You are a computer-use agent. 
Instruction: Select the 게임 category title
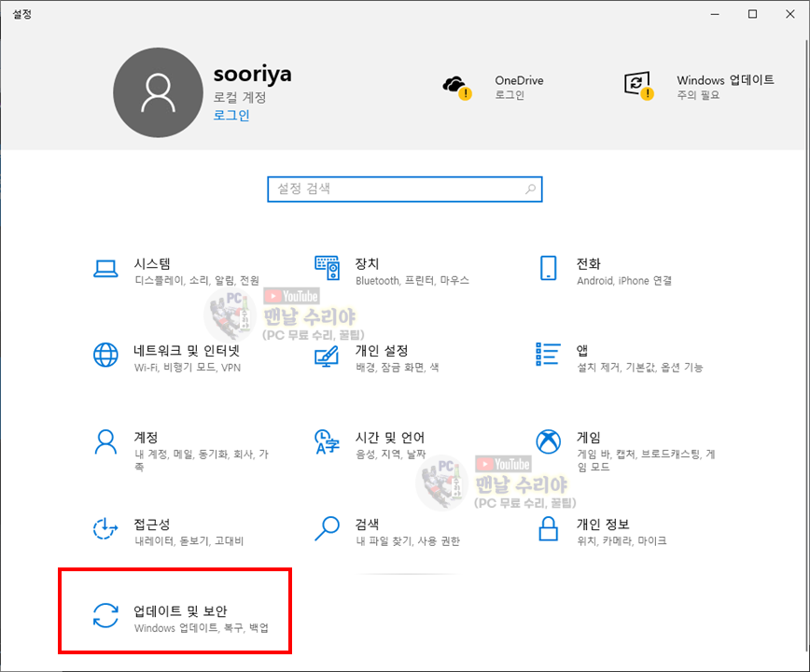tap(589, 438)
